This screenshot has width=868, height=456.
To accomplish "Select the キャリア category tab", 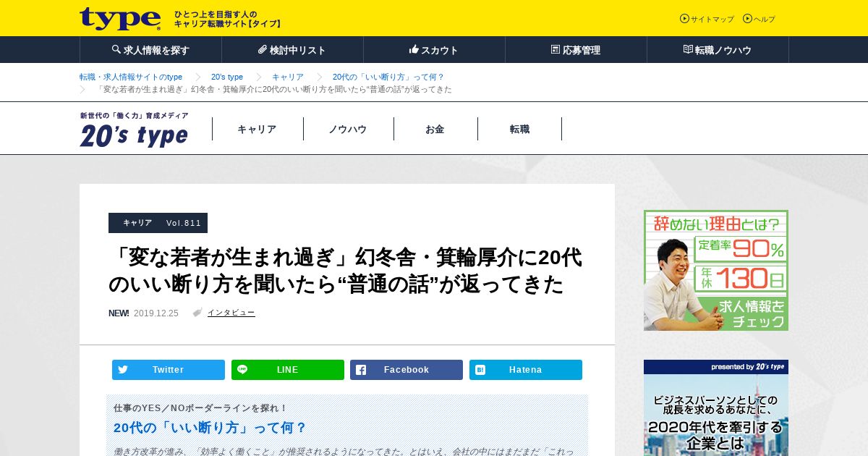I will [x=258, y=129].
